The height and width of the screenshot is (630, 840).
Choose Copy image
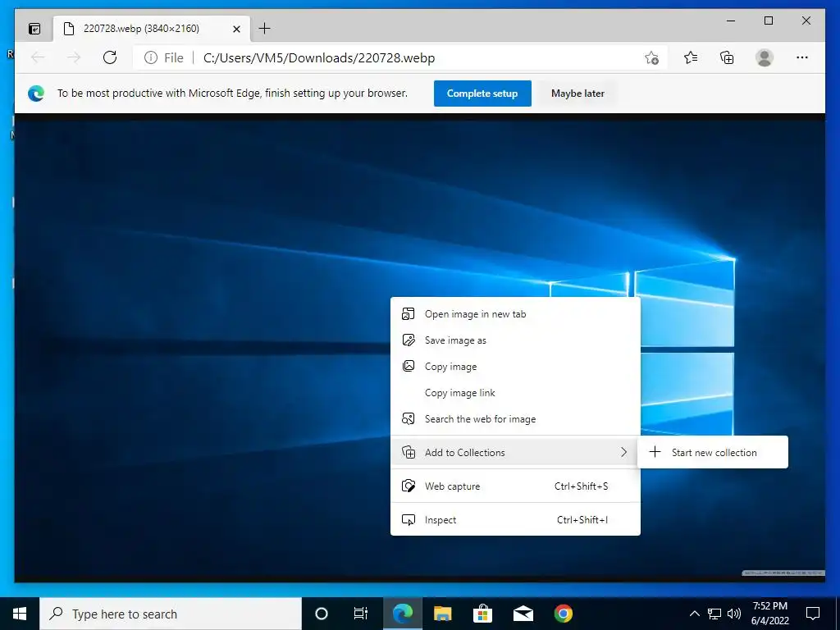[515, 367]
